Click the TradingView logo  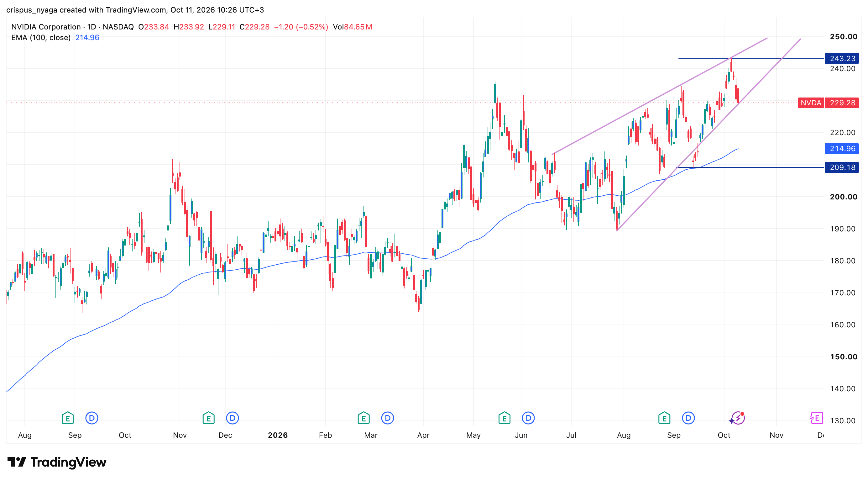[57, 462]
